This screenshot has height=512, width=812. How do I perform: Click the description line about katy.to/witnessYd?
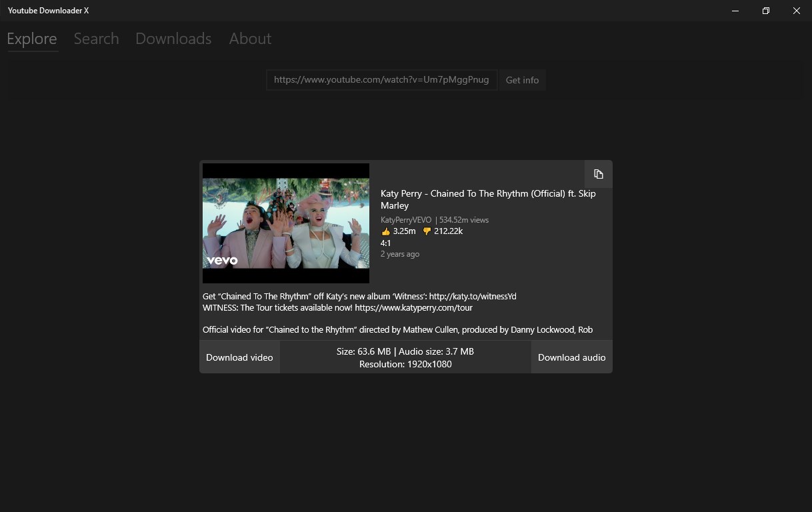359,296
